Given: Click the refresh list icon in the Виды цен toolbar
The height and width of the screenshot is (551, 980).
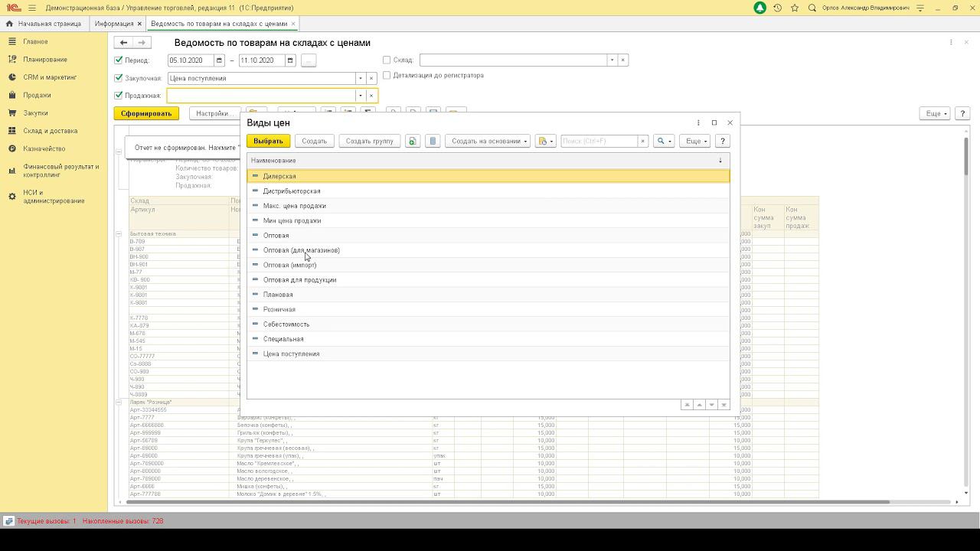Looking at the screenshot, I should pos(413,141).
